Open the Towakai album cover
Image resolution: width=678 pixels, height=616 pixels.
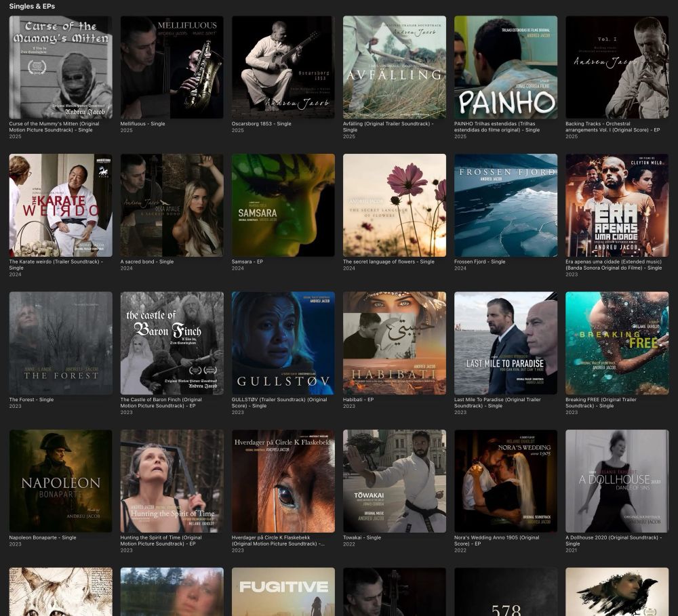(395, 481)
